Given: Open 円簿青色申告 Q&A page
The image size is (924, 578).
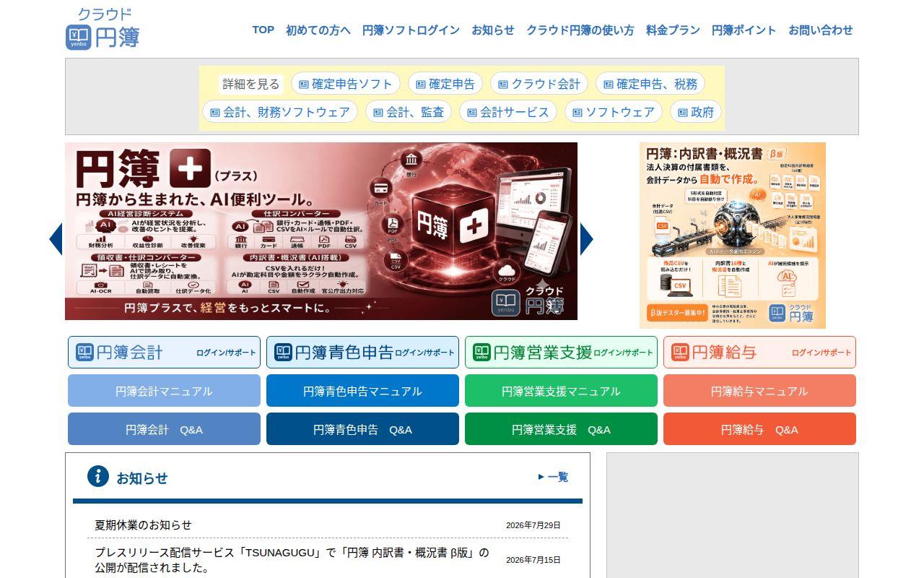Looking at the screenshot, I should (362, 429).
